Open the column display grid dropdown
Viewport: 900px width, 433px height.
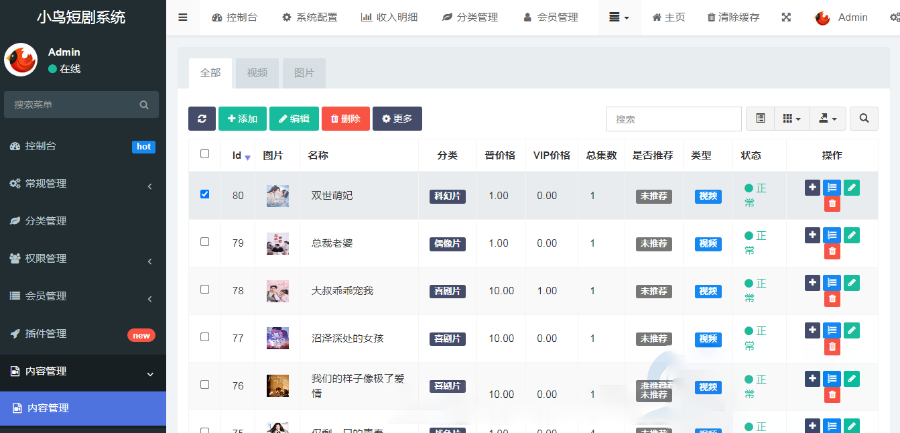791,119
